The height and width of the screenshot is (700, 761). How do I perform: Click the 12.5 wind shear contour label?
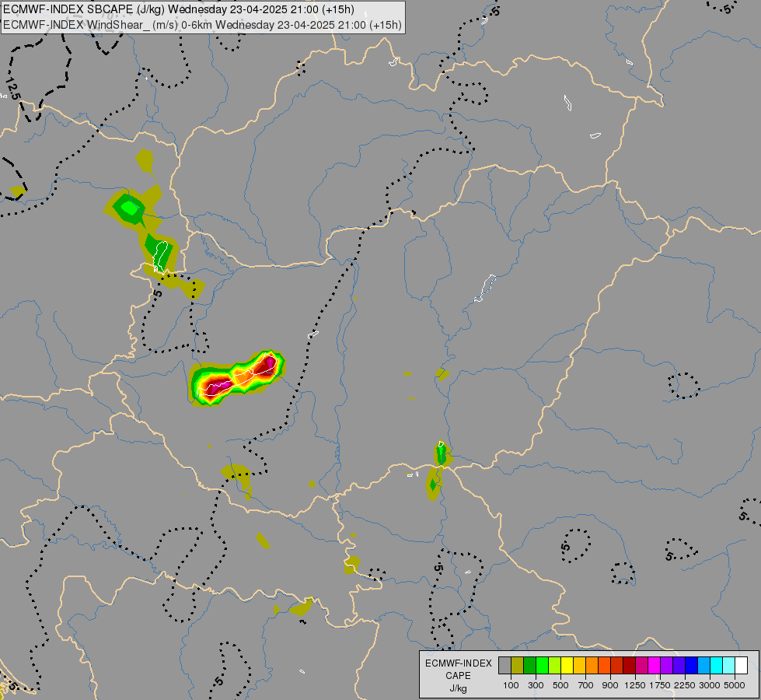(x=13, y=88)
